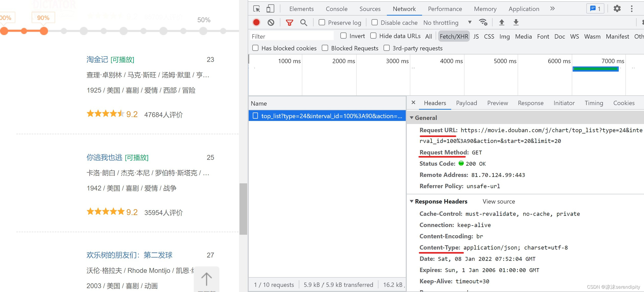Tick the Invert filter checkbox
Viewport: 644px width, 292px height.
pos(343,36)
